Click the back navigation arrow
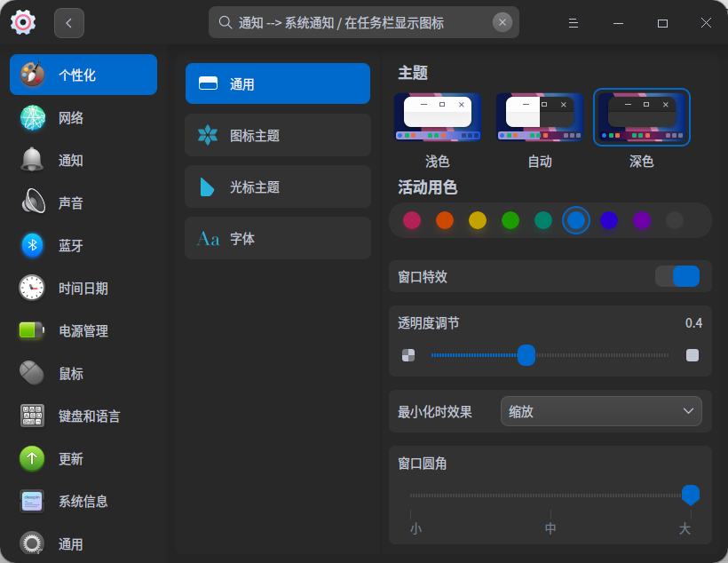The image size is (728, 563). [68, 22]
